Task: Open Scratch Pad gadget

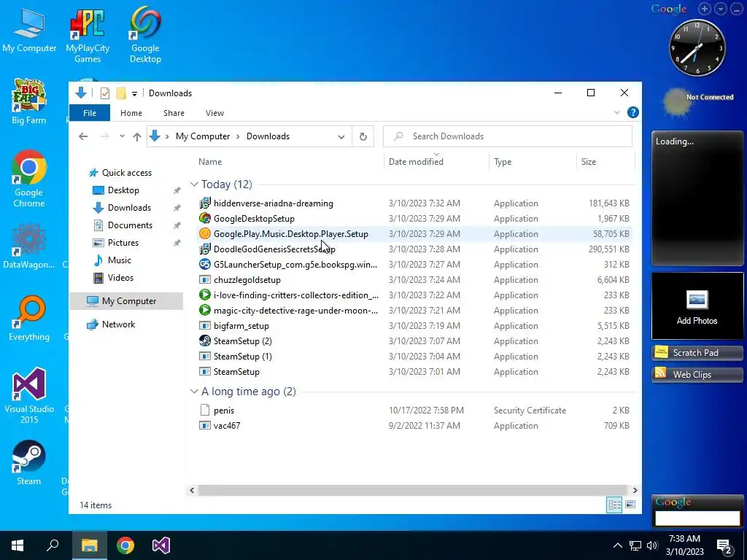Action: click(x=697, y=353)
